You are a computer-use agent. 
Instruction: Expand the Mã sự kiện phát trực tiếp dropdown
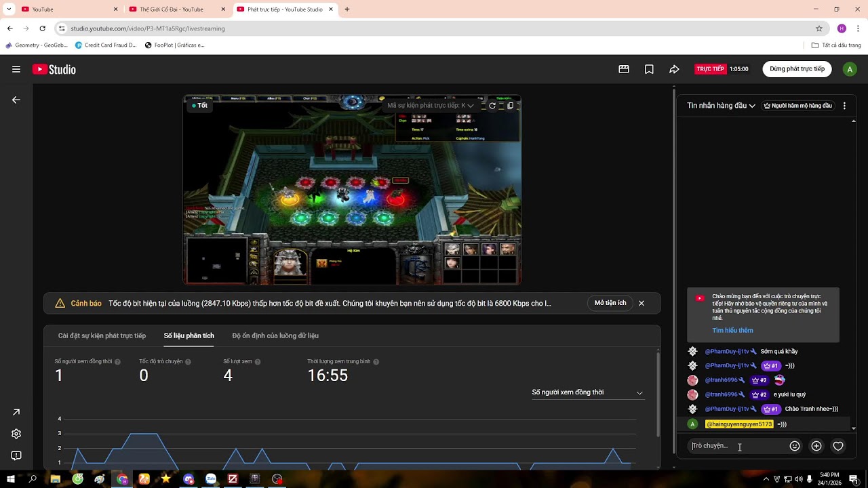431,106
